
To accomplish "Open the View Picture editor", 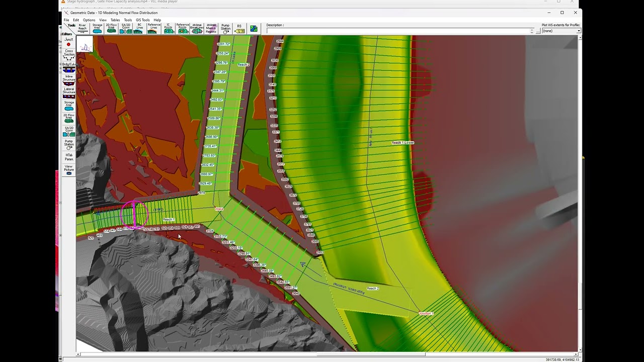I will [x=68, y=170].
